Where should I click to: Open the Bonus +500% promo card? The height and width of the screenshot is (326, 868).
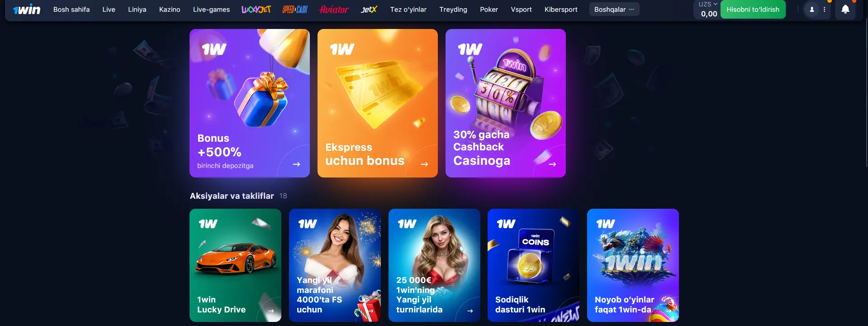pos(250,103)
